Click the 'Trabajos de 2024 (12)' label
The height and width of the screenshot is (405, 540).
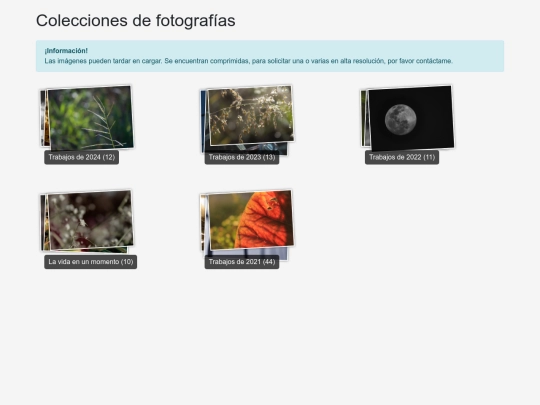pos(82,157)
